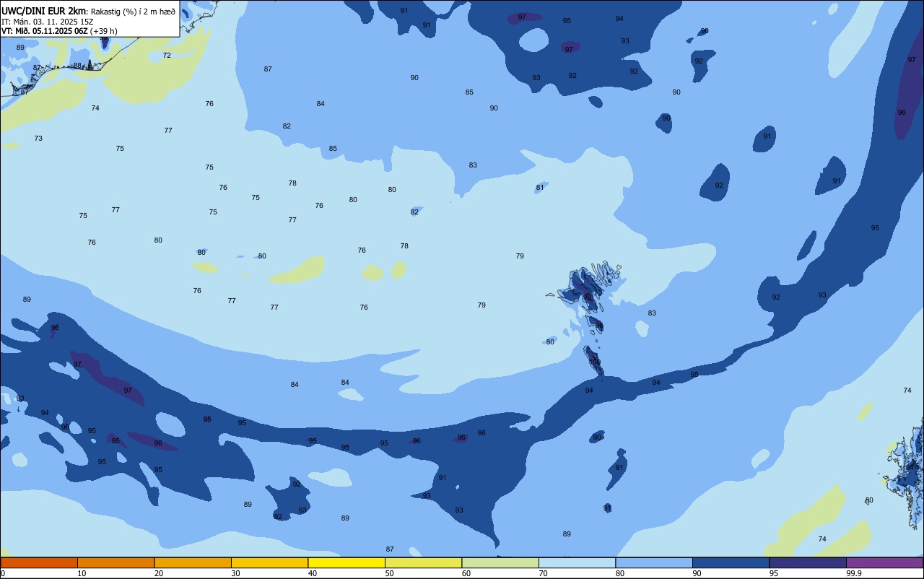Click the bright yellow 40–50 legend band
The image size is (924, 579).
(x=346, y=562)
